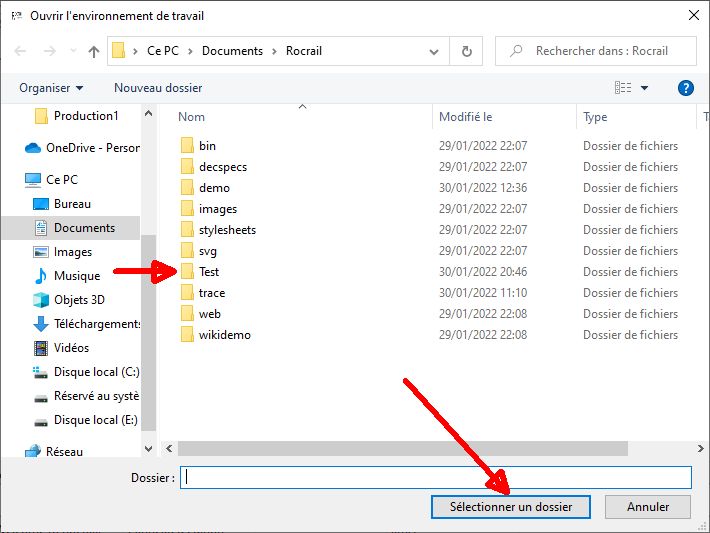Image resolution: width=710 pixels, height=533 pixels.
Task: Click the navigation pane vertical scrollbar thumb
Action: point(148,332)
